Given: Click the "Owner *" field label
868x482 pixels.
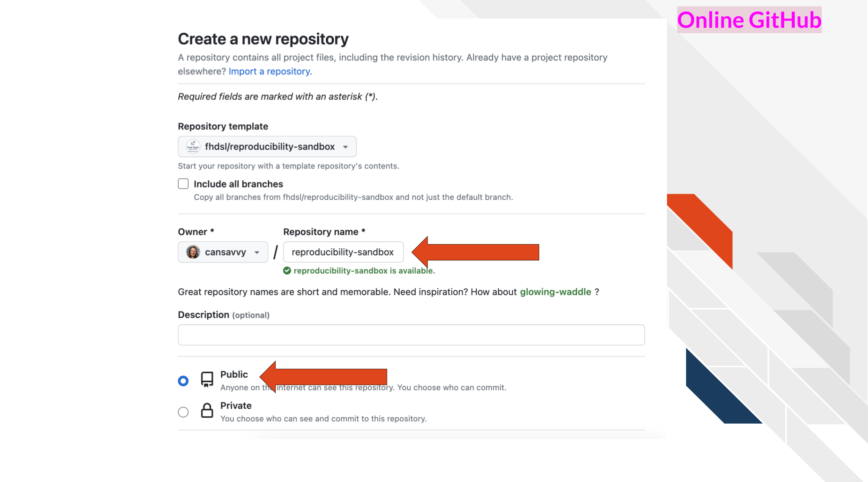Looking at the screenshot, I should coord(196,232).
